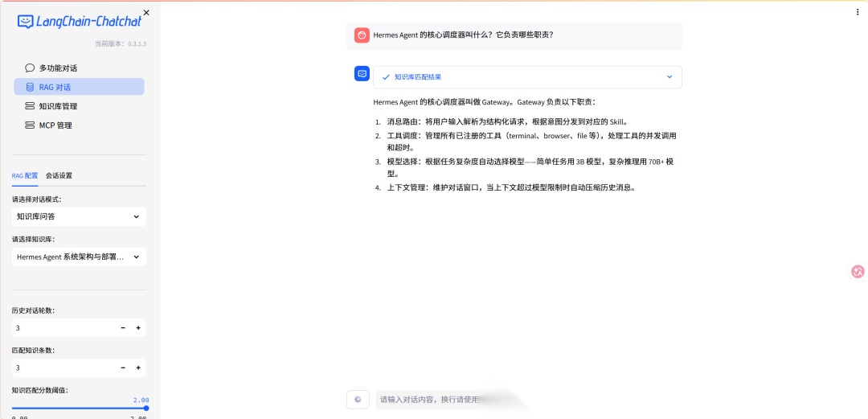The height and width of the screenshot is (419, 868).
Task: Open the 请选择知识库 dropdown showing Hermes Agent
Action: click(79, 257)
